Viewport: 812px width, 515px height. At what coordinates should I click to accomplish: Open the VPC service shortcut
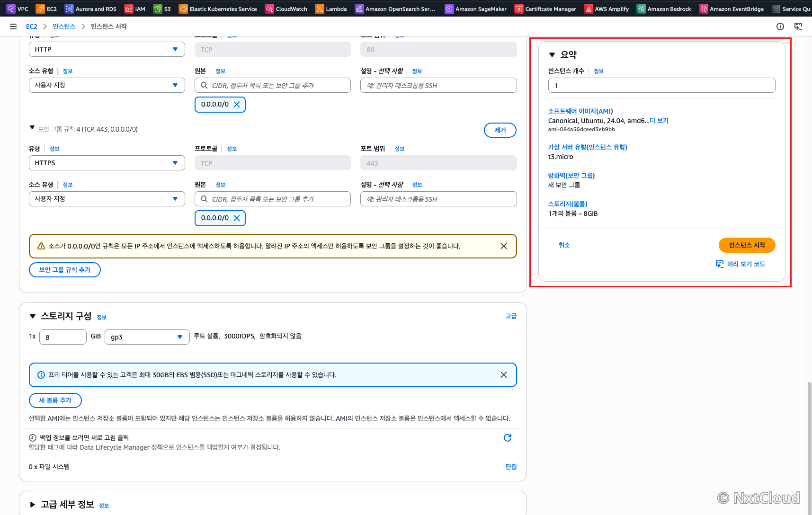point(17,9)
